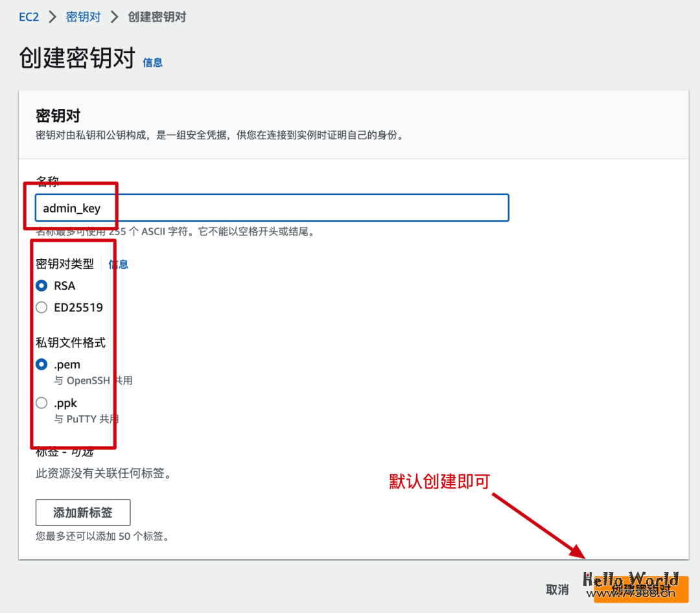Open the 信息 link next to 密钥对类型

coord(118,264)
